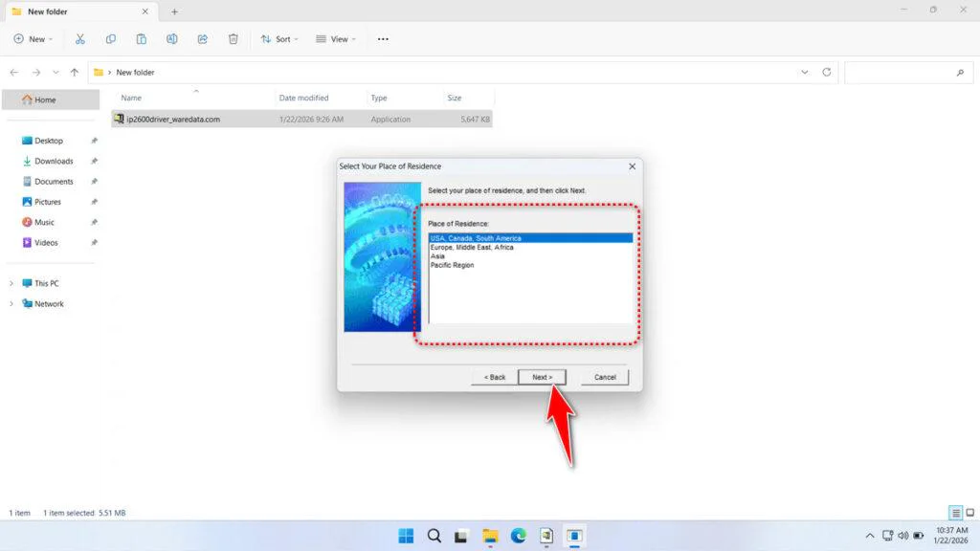This screenshot has height=551, width=980.
Task: Delete the file with the trash icon
Action: pos(232,39)
